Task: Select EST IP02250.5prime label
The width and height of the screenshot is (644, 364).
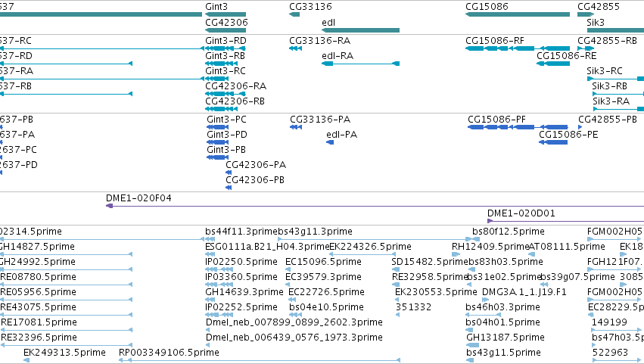Action: 241,262
